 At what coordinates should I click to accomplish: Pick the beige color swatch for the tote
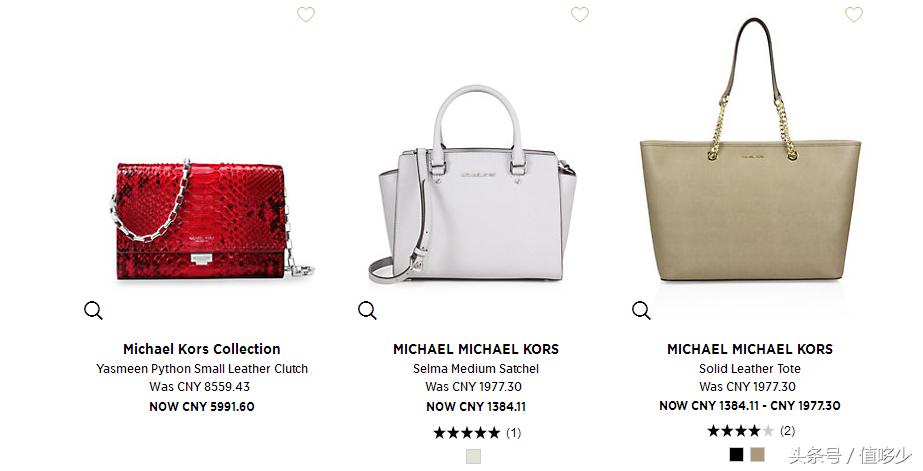(758, 455)
